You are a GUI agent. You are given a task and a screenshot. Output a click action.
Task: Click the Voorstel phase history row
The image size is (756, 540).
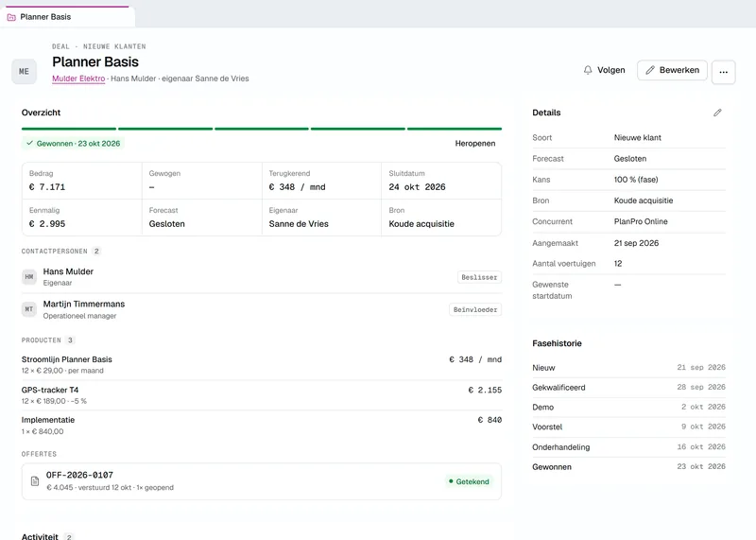628,427
